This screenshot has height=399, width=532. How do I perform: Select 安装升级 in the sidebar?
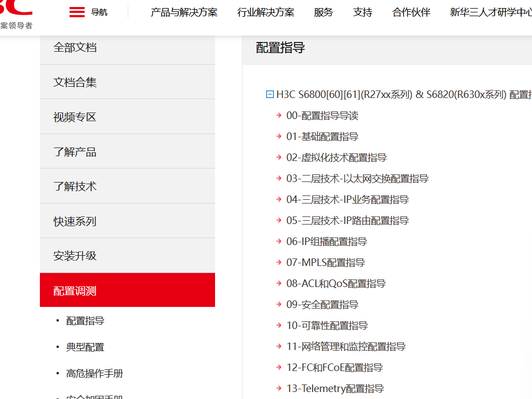(x=127, y=256)
